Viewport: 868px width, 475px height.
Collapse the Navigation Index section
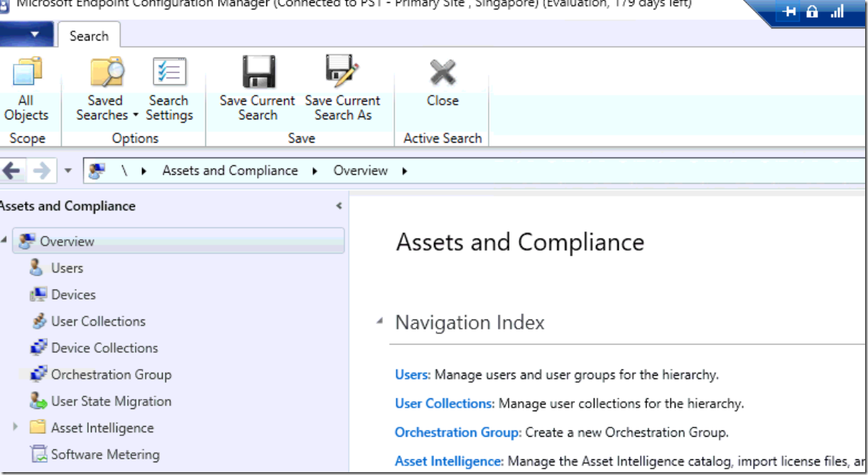click(x=381, y=322)
